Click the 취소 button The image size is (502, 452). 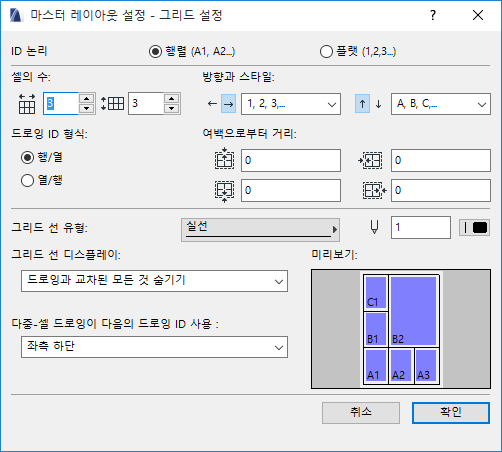click(x=361, y=413)
